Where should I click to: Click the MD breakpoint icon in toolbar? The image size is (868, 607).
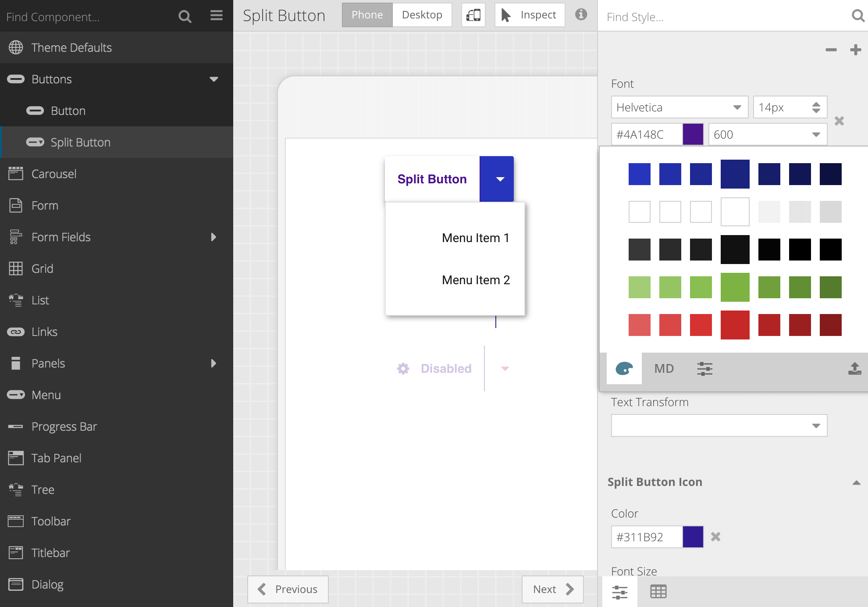point(664,368)
